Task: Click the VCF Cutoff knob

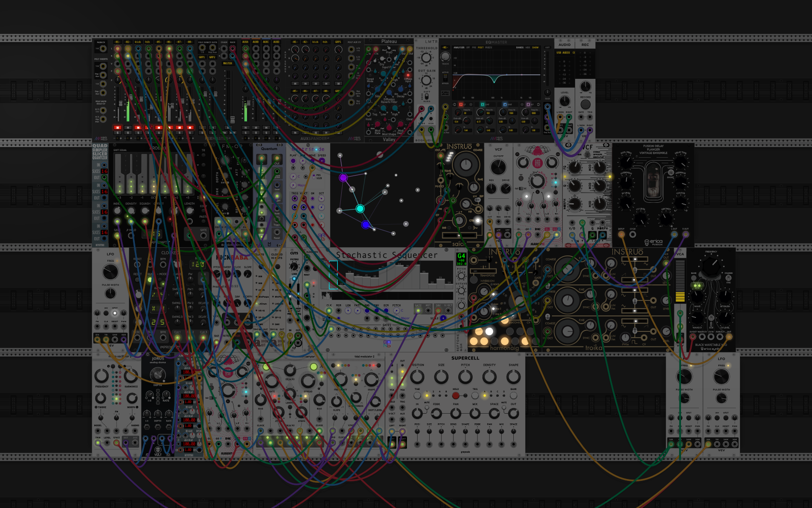Action: pyautogui.click(x=498, y=167)
